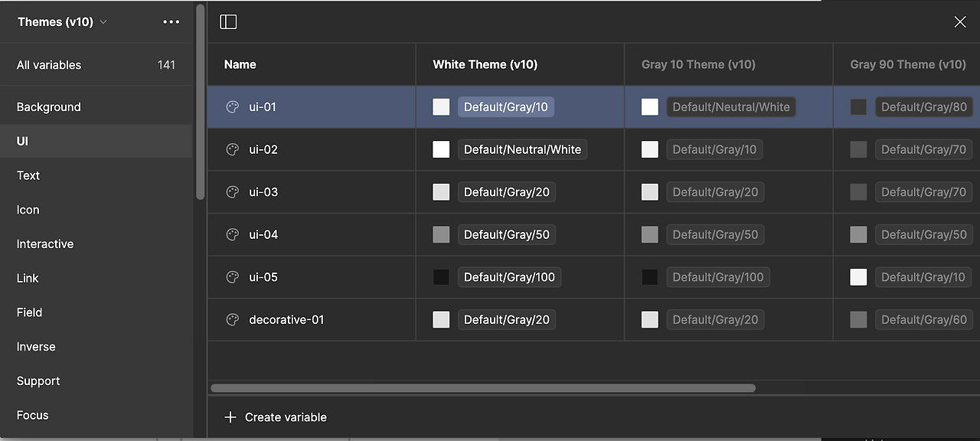
Task: Click the variable type icon beside ui-01
Action: coord(232,106)
